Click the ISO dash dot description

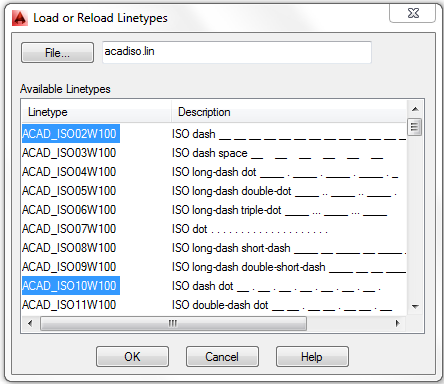click(x=276, y=286)
